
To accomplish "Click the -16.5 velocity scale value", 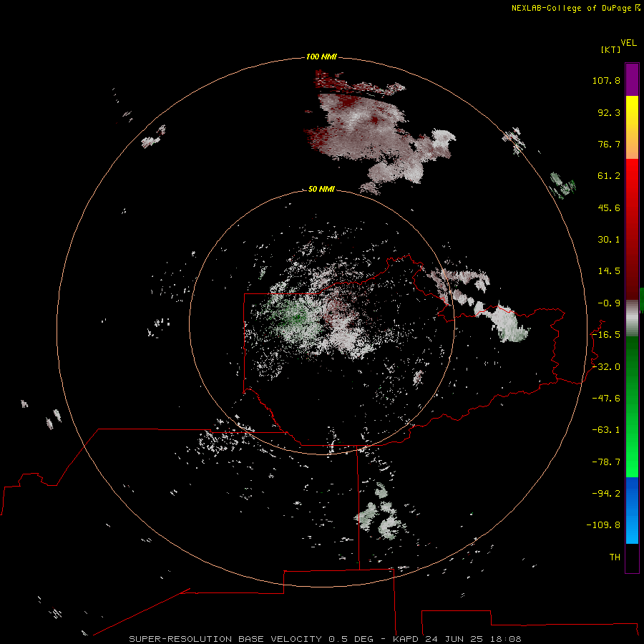I will 606,335.
